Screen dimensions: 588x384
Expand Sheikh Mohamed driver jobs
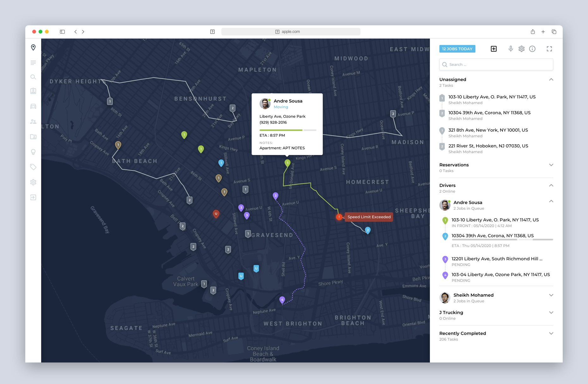[551, 295]
